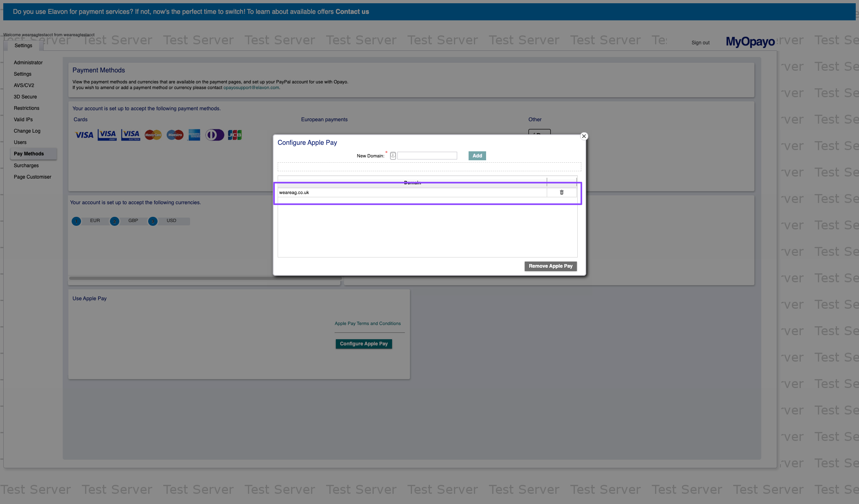Click the MasterCard logo
This screenshot has height=504, width=859.
click(x=153, y=135)
